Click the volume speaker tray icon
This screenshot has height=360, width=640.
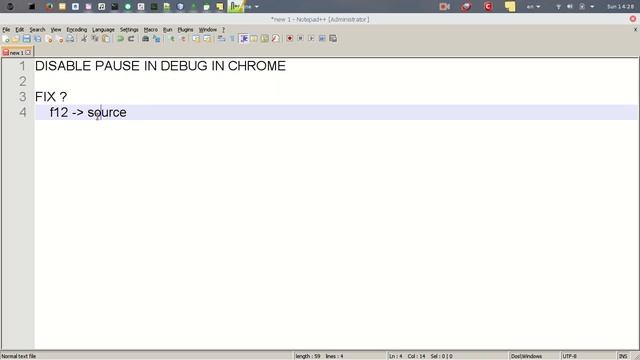click(x=570, y=7)
